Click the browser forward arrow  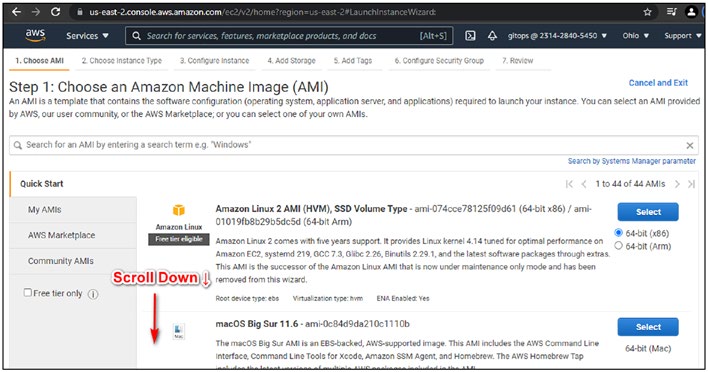tap(36, 12)
